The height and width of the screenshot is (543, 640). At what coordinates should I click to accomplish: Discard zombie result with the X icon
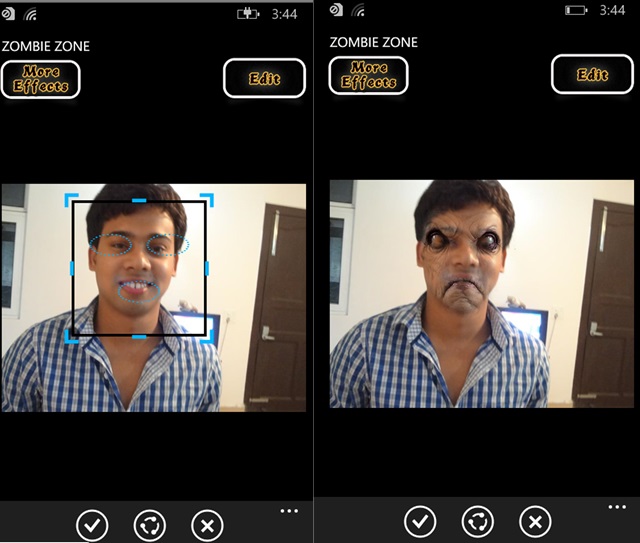[535, 521]
